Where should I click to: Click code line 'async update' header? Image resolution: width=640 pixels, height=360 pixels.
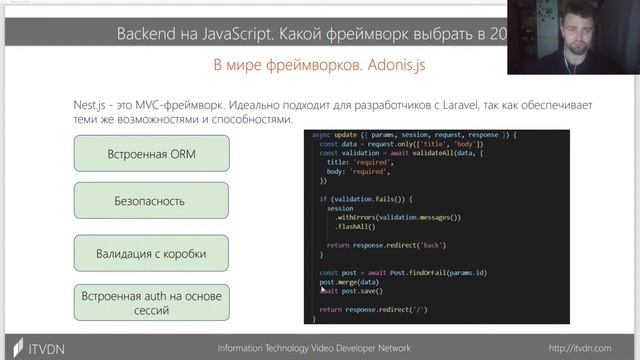pyautogui.click(x=414, y=135)
